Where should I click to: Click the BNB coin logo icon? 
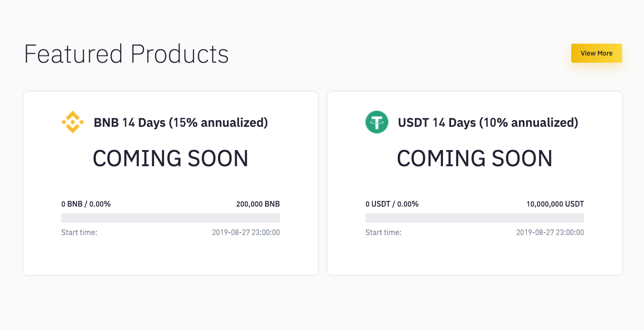pyautogui.click(x=73, y=122)
